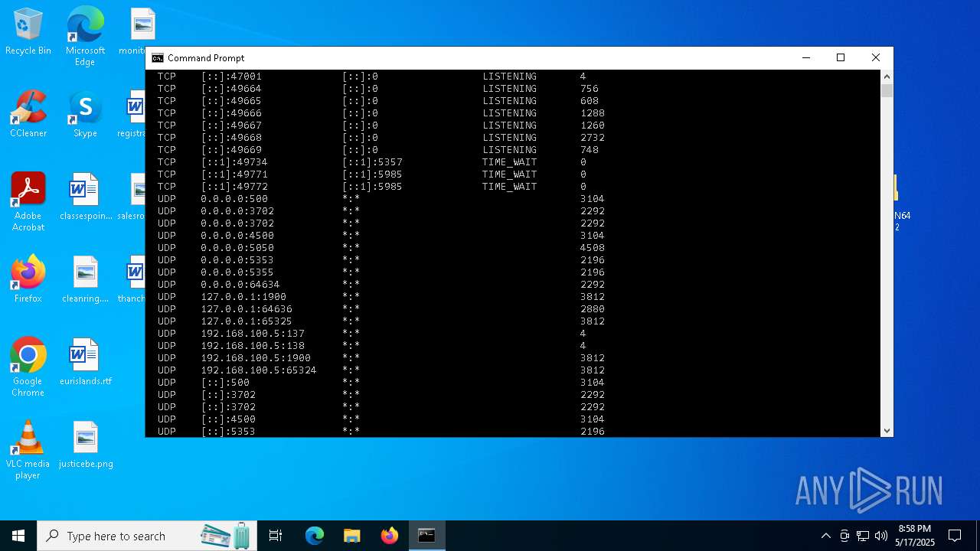Open classespoin... Word document icon
Image resolution: width=980 pixels, height=551 pixels.
(85, 197)
